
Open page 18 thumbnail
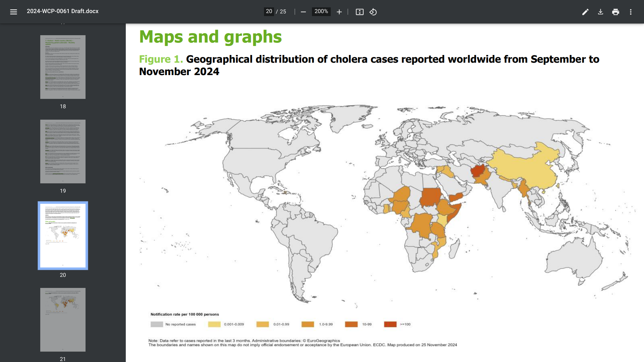[x=63, y=67]
